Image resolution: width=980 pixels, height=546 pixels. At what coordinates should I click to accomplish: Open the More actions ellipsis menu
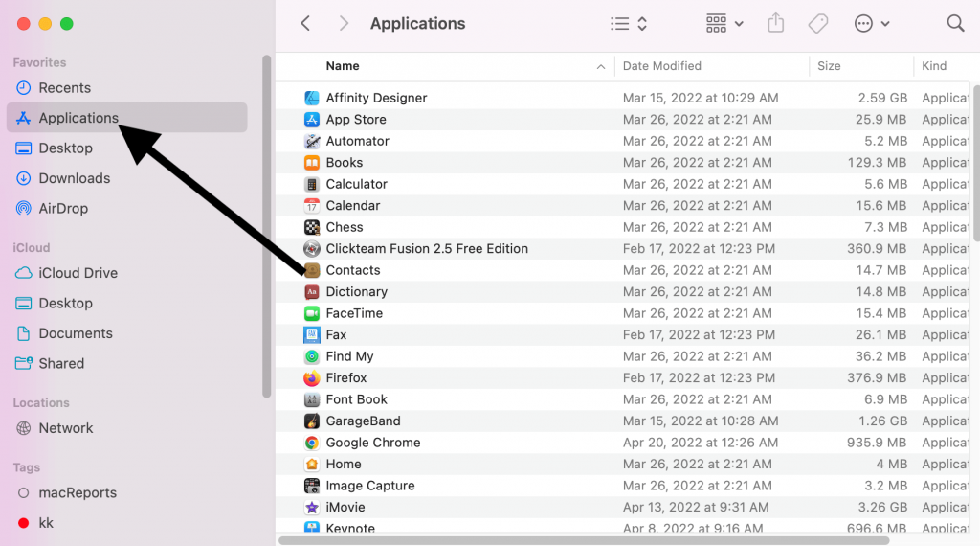(871, 24)
